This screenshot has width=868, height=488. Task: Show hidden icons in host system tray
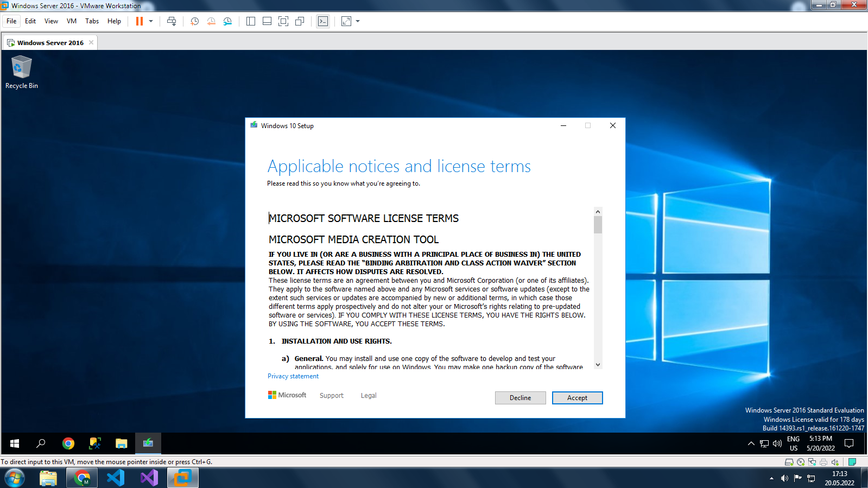(x=771, y=478)
